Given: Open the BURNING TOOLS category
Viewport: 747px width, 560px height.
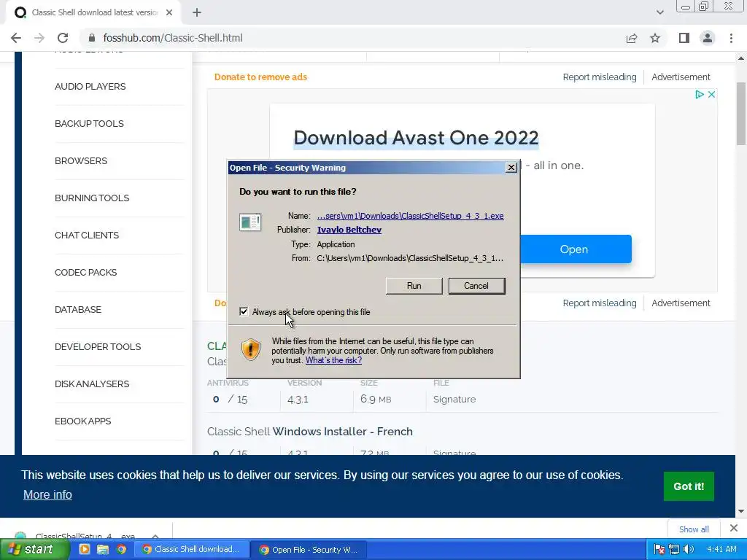Looking at the screenshot, I should 92,198.
